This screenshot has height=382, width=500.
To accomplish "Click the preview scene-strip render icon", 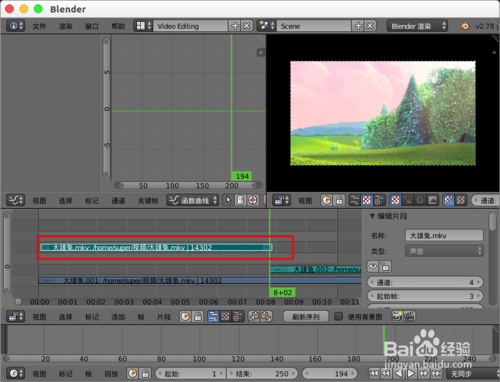I will (326, 200).
